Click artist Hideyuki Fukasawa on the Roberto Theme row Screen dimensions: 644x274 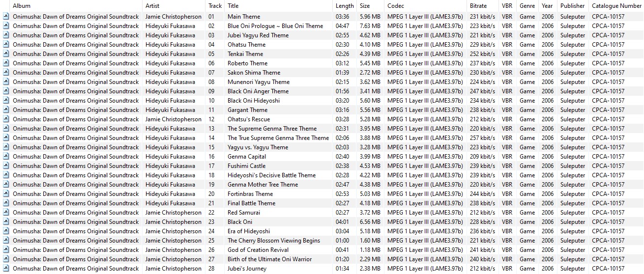pyautogui.click(x=170, y=63)
